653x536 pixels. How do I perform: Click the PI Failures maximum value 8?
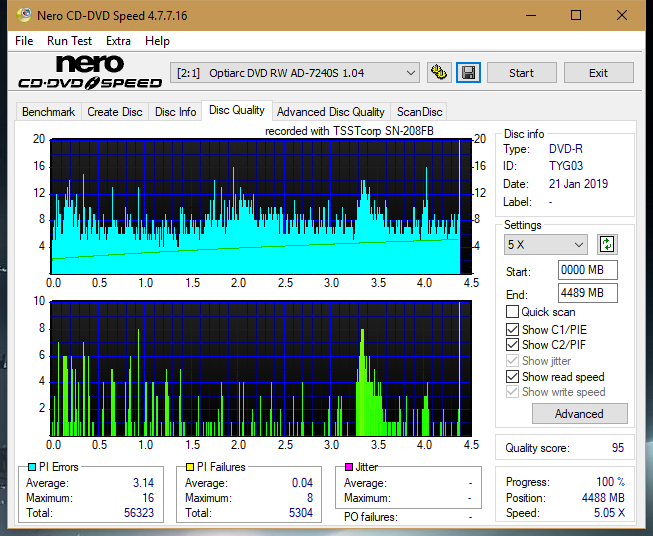pos(310,498)
